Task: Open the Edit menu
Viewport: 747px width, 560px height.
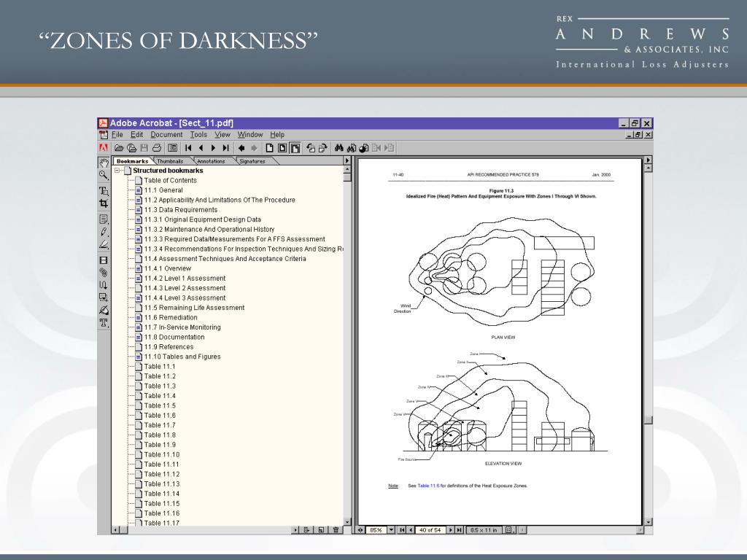Action: (136, 135)
